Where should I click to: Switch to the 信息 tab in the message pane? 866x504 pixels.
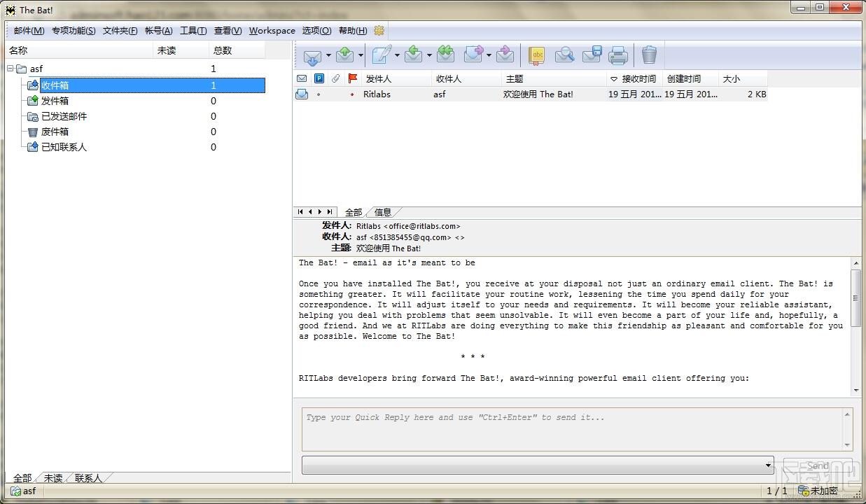coord(383,212)
